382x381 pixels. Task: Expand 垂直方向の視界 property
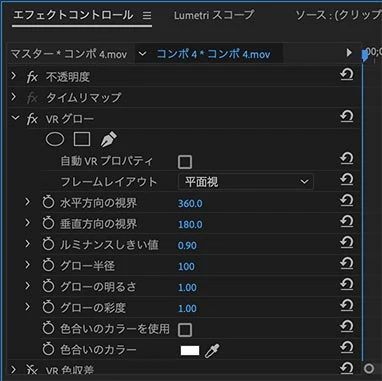[27, 223]
